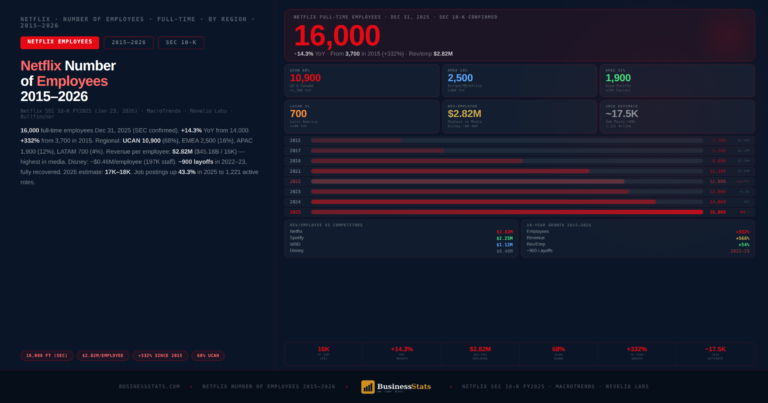This screenshot has height=403, width=768.
Task: Open the UCAN 10,900 region card
Action: (362, 80)
